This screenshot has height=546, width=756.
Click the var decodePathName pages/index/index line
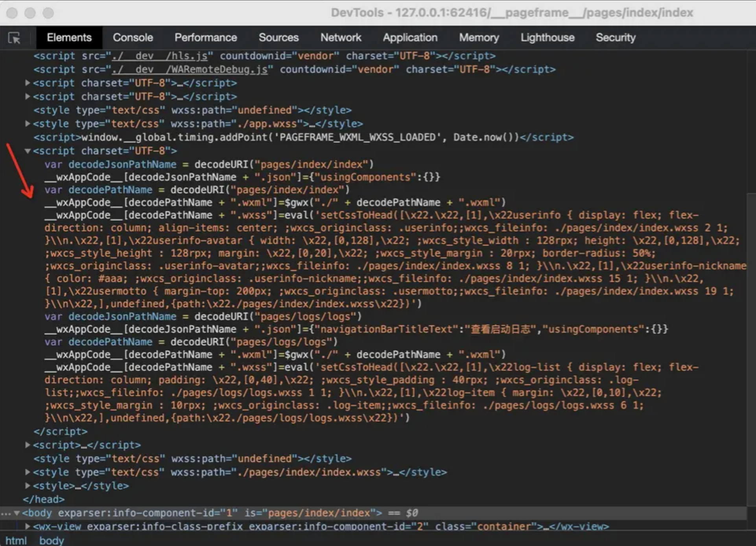[197, 190]
